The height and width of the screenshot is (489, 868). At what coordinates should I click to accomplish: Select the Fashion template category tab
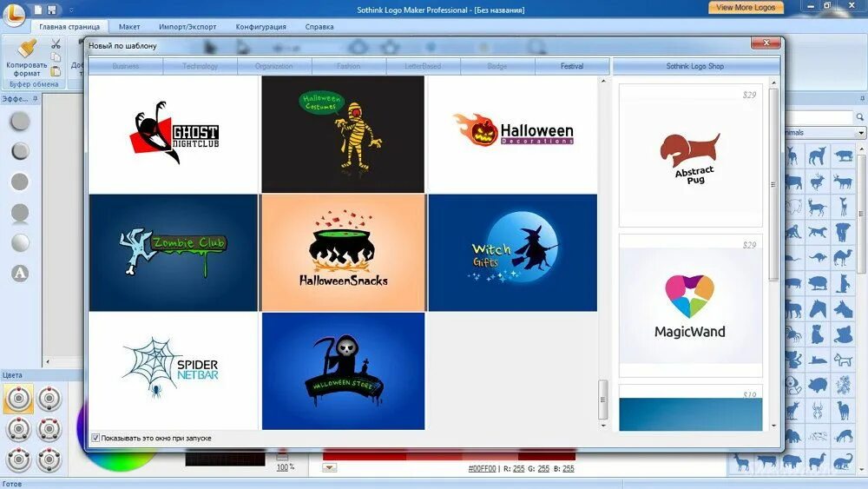coord(349,66)
